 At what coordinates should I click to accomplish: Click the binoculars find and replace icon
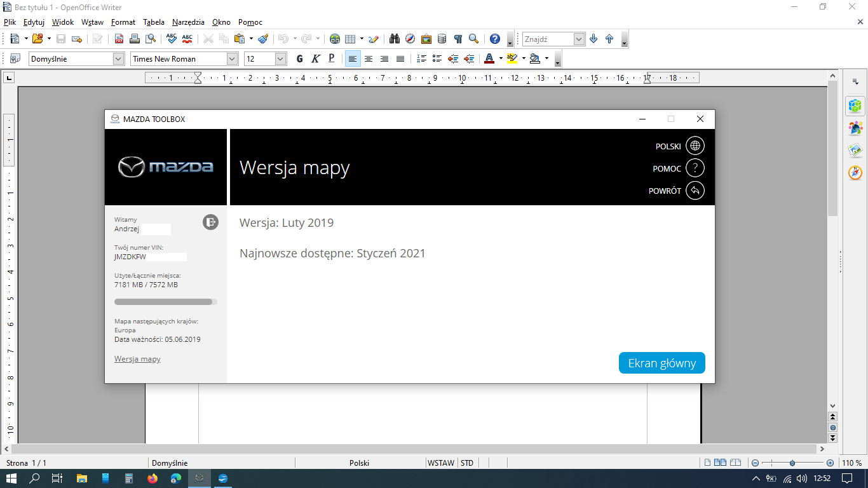(394, 39)
